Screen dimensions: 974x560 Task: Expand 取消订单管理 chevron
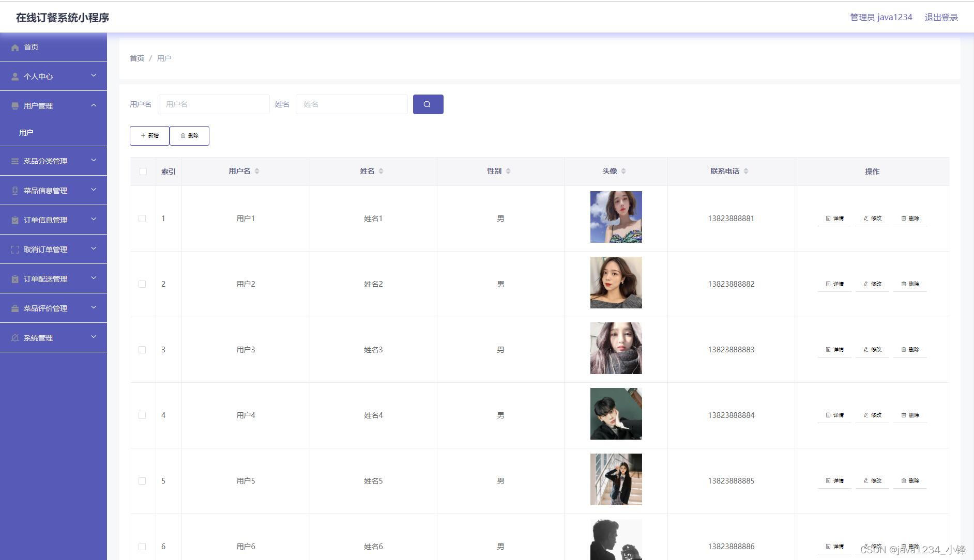94,248
